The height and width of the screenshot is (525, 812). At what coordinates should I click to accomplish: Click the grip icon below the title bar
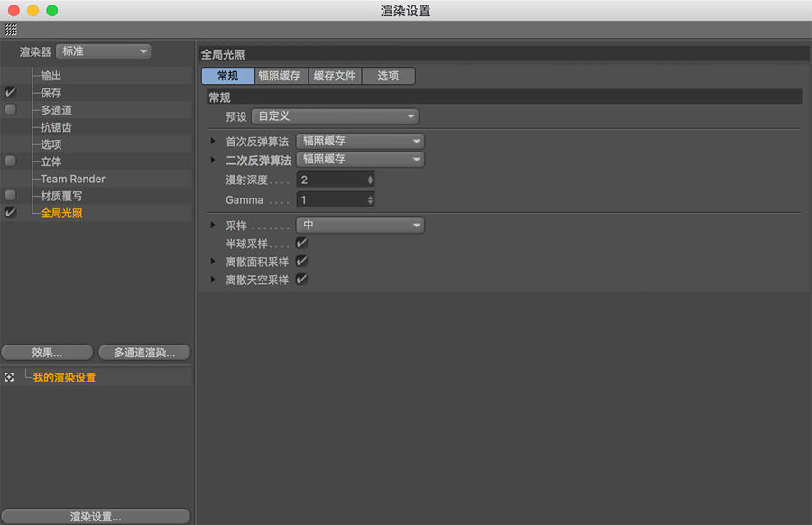tap(11, 30)
